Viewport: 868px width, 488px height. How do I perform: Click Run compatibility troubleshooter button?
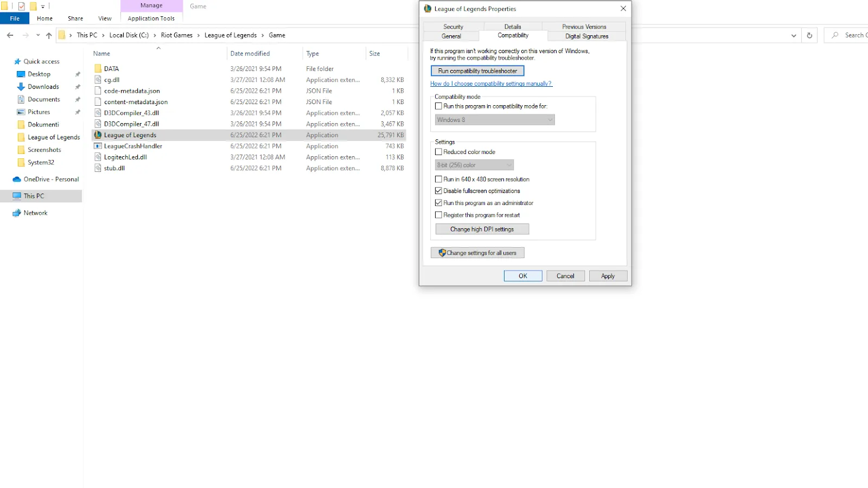pos(477,71)
